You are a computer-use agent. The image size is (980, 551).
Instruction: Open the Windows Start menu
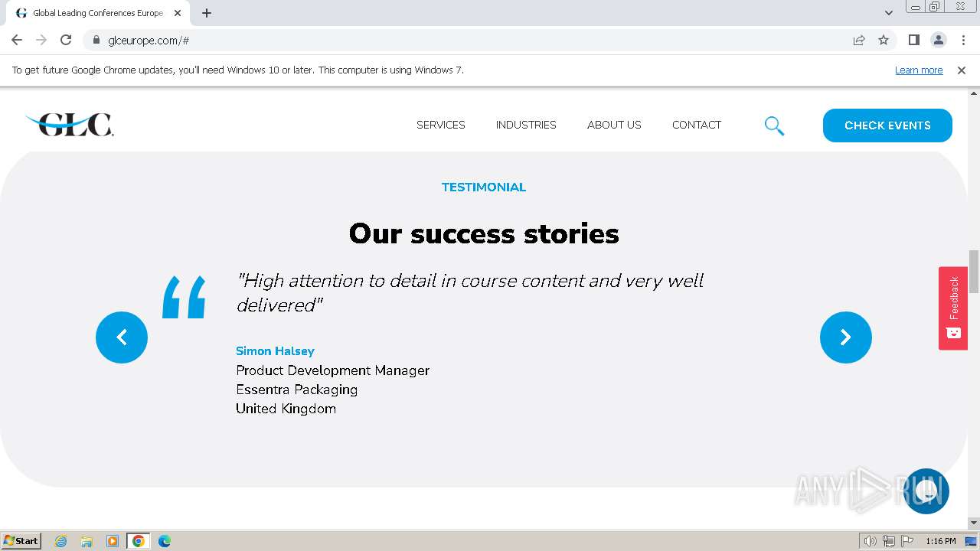[21, 541]
